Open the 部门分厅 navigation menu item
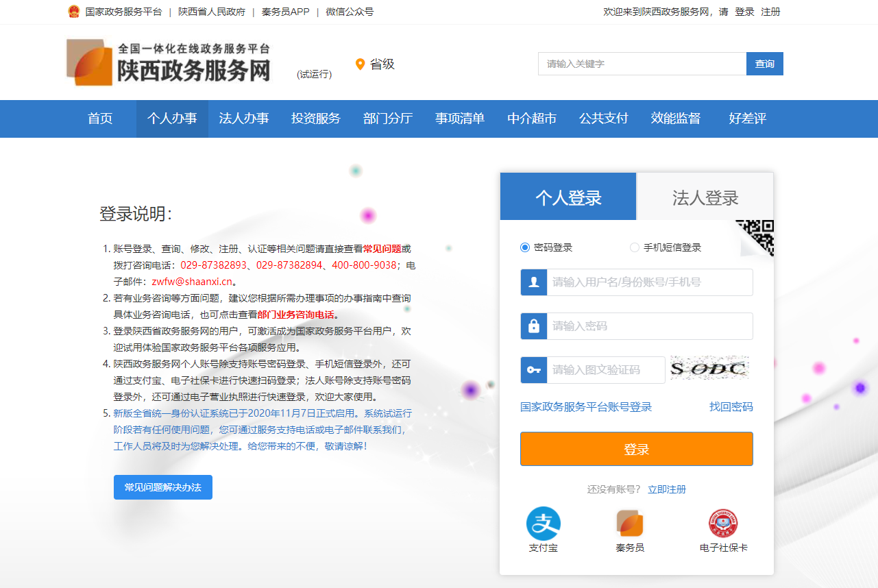The image size is (878, 588). click(x=388, y=119)
